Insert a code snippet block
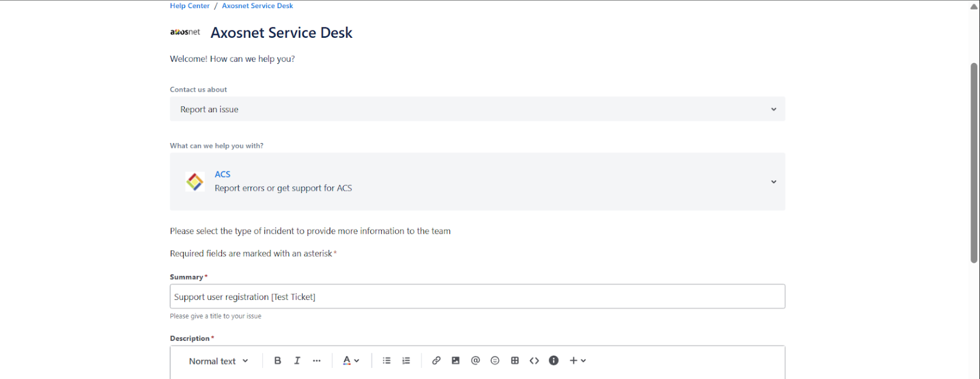Image resolution: width=980 pixels, height=379 pixels. coord(534,360)
